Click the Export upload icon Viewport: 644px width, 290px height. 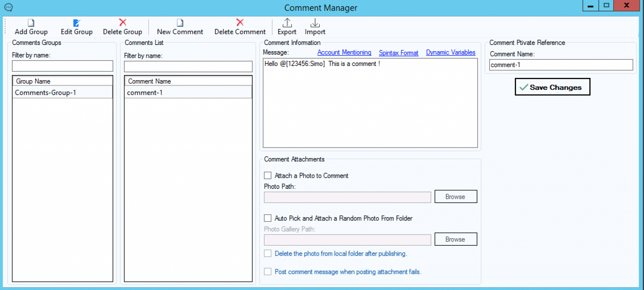pyautogui.click(x=287, y=23)
